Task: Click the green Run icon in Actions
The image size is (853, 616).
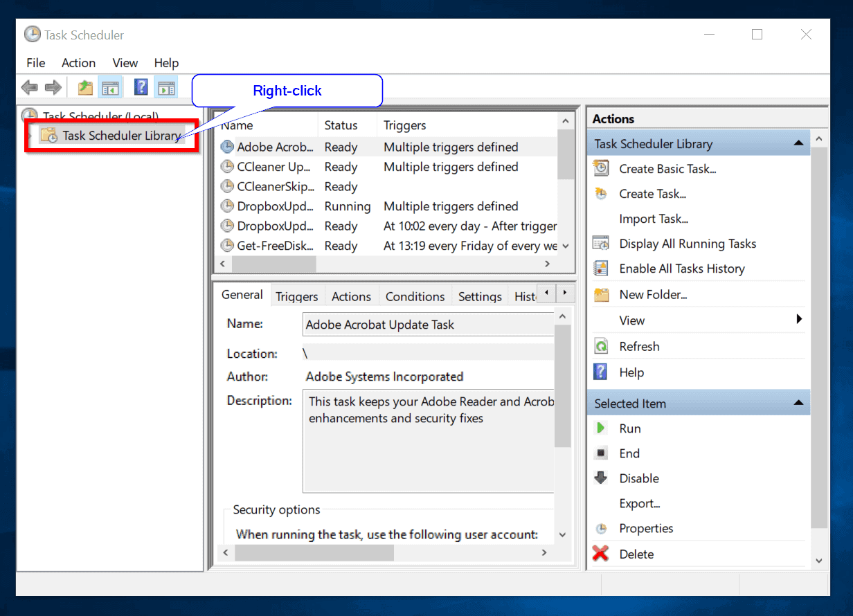Action: tap(601, 428)
